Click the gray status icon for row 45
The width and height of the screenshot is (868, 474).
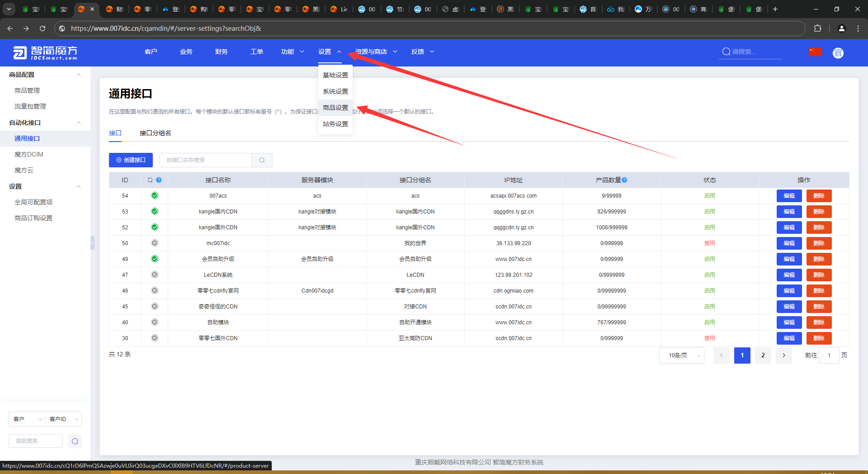(x=155, y=306)
